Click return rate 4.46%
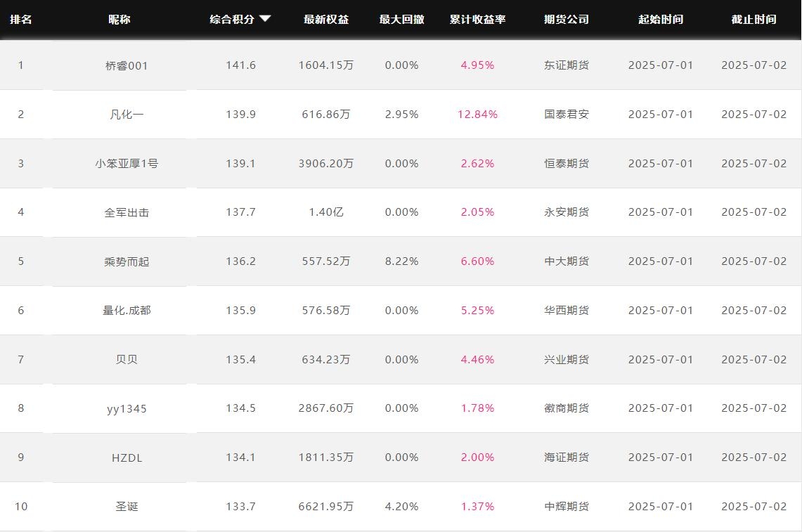Screen dimensions: 802x532 [x=477, y=360]
